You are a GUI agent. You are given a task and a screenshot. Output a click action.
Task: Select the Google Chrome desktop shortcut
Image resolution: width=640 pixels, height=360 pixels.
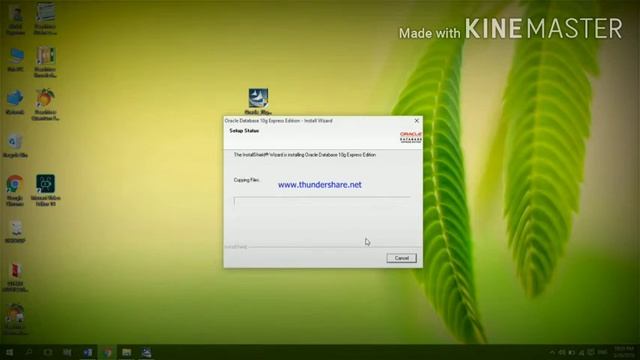pyautogui.click(x=15, y=190)
